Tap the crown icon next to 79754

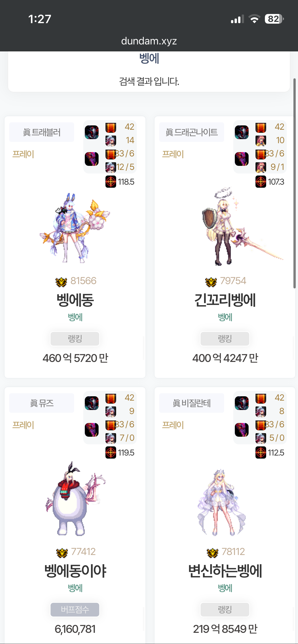(x=211, y=282)
